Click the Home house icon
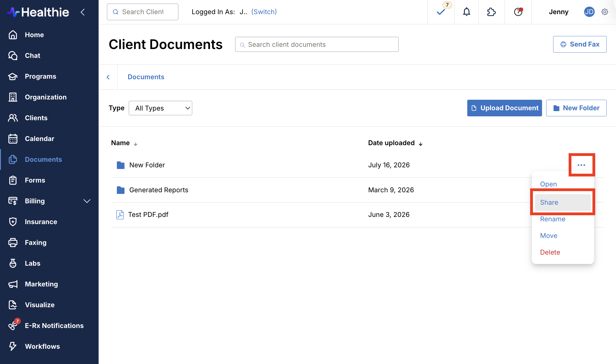Screen dimensions: 616x364 click(x=13, y=35)
